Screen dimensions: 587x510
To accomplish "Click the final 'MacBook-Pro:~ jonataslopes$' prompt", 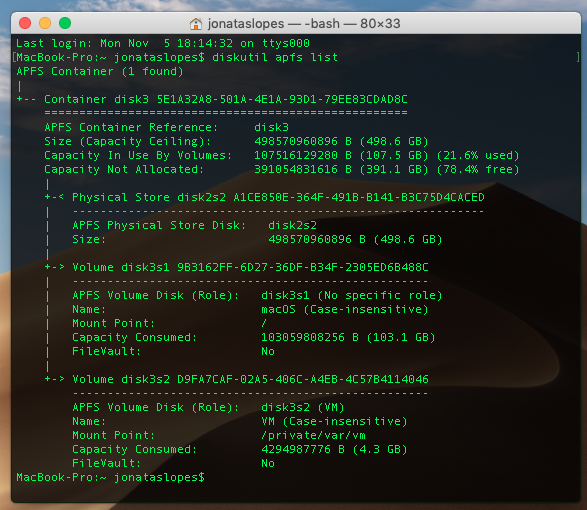I will pos(110,477).
